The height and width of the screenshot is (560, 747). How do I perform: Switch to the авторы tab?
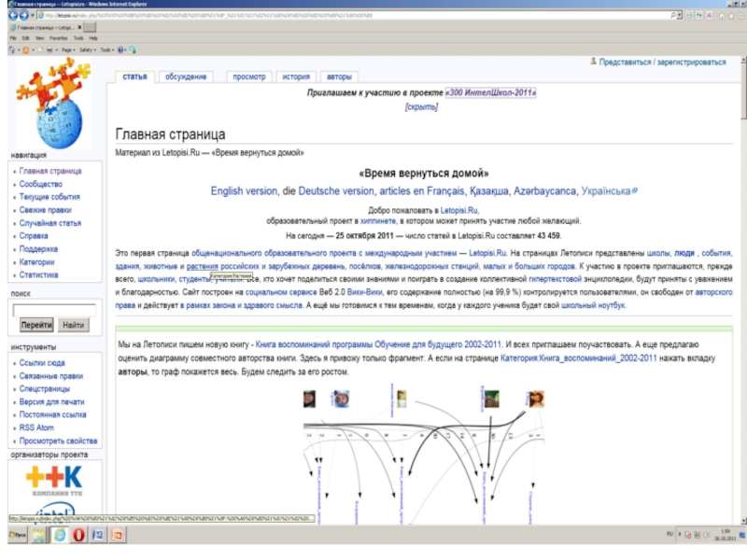(339, 77)
